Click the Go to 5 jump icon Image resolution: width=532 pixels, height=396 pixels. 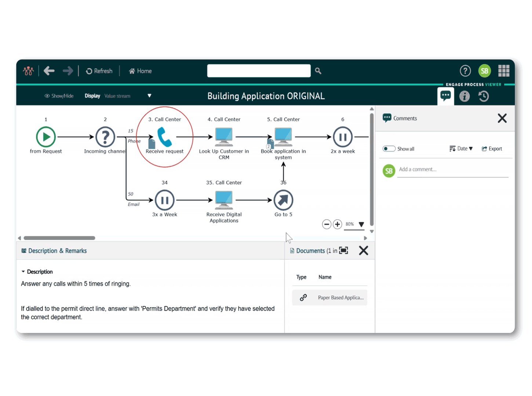tap(283, 200)
